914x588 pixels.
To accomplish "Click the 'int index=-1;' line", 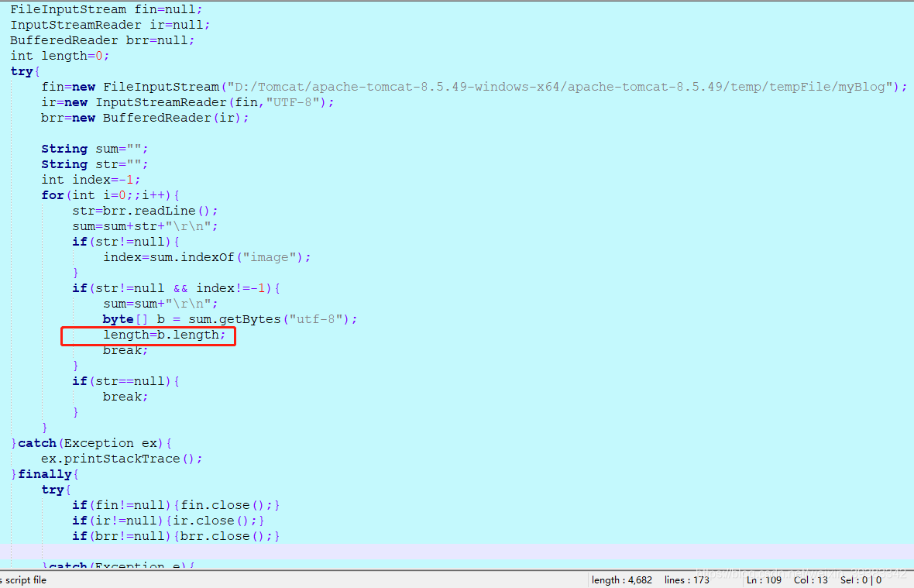I will point(91,180).
